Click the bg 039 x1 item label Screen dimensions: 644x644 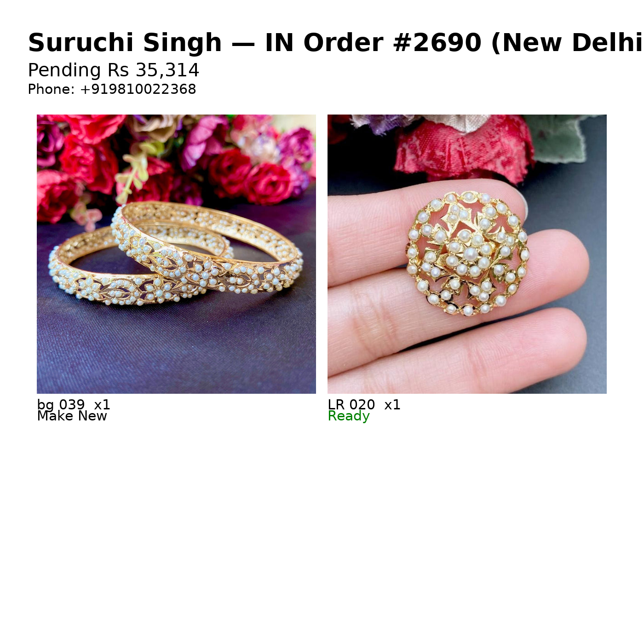(x=74, y=405)
